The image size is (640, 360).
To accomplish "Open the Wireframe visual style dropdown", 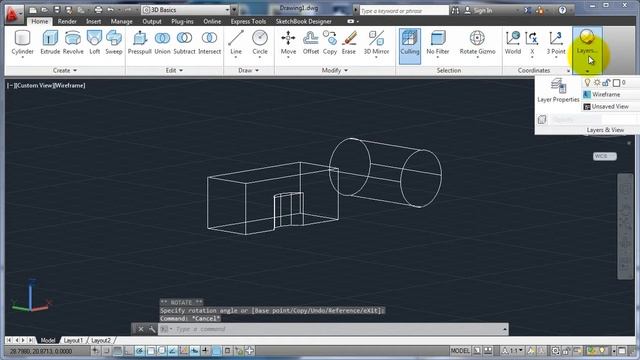I will tap(611, 94).
